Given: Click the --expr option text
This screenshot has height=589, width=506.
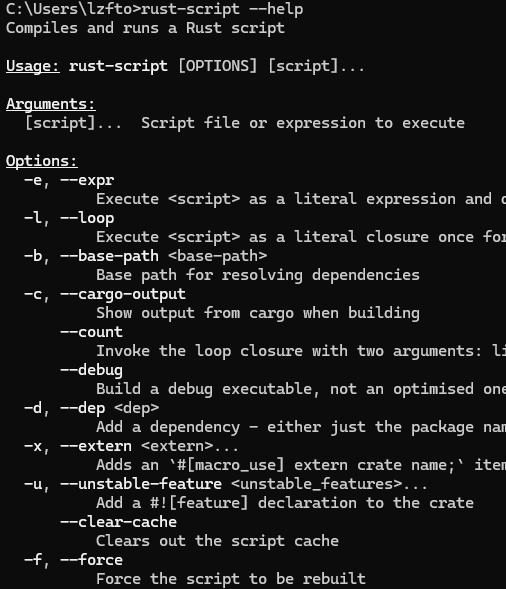Looking at the screenshot, I should (x=87, y=180).
